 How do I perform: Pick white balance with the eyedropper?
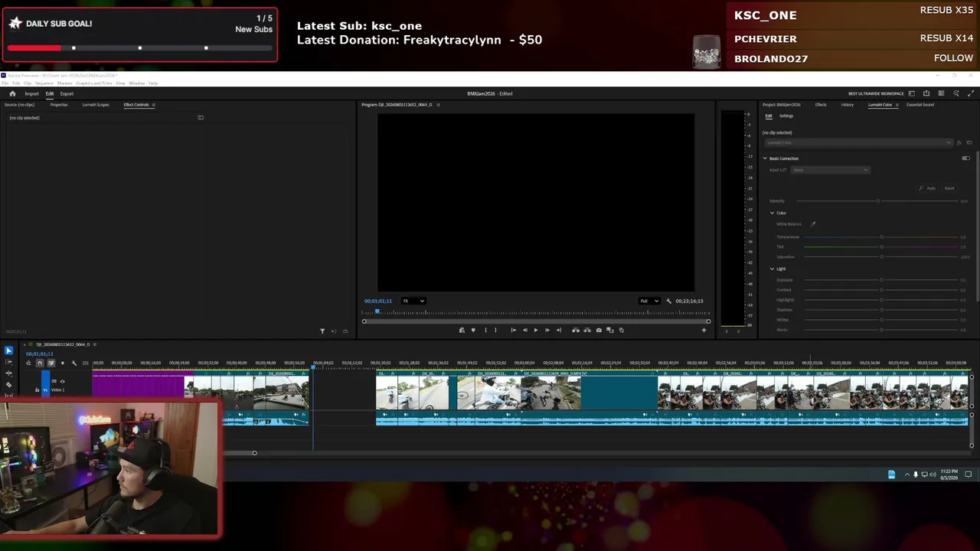point(813,224)
